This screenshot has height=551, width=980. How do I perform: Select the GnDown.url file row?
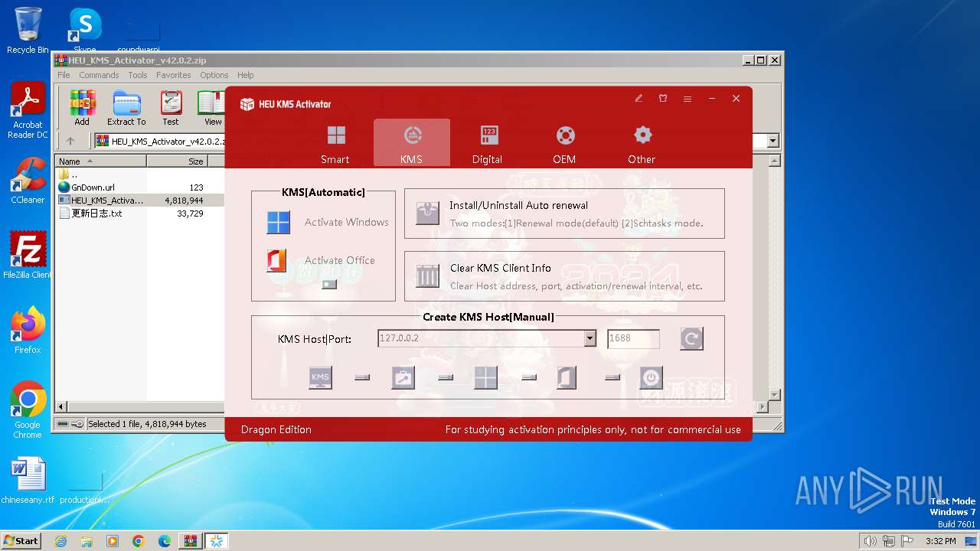[140, 187]
